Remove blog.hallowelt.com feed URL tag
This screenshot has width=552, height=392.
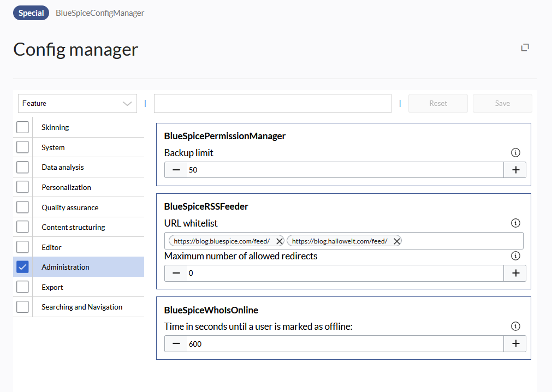(x=396, y=241)
